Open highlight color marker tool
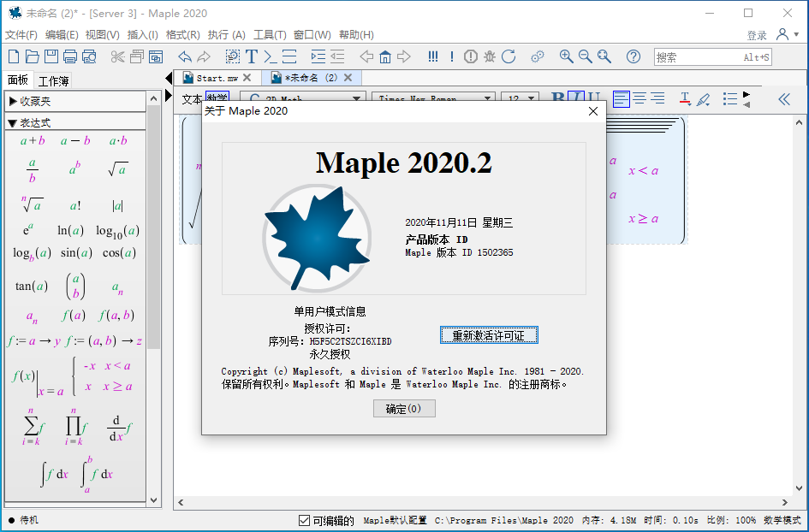 tap(703, 98)
